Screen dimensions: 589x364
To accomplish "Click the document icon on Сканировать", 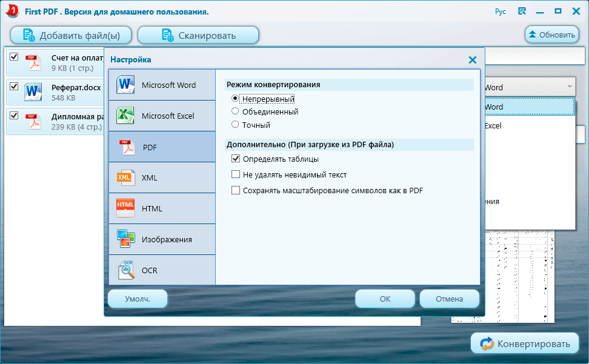I will 167,35.
